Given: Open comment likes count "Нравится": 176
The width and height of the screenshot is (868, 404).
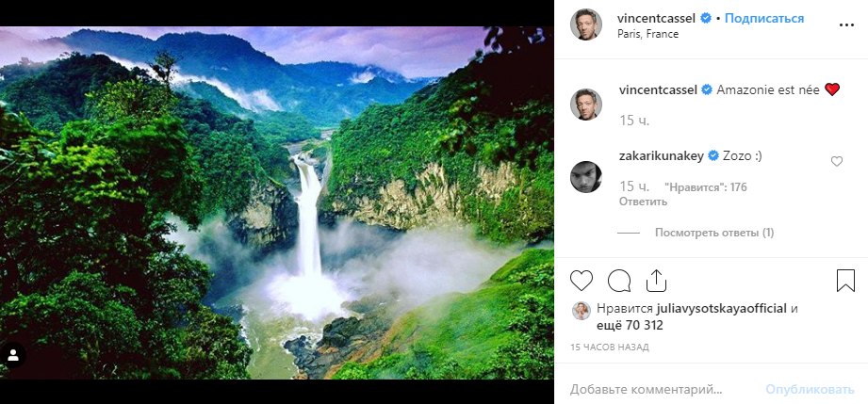Looking at the screenshot, I should [x=705, y=187].
